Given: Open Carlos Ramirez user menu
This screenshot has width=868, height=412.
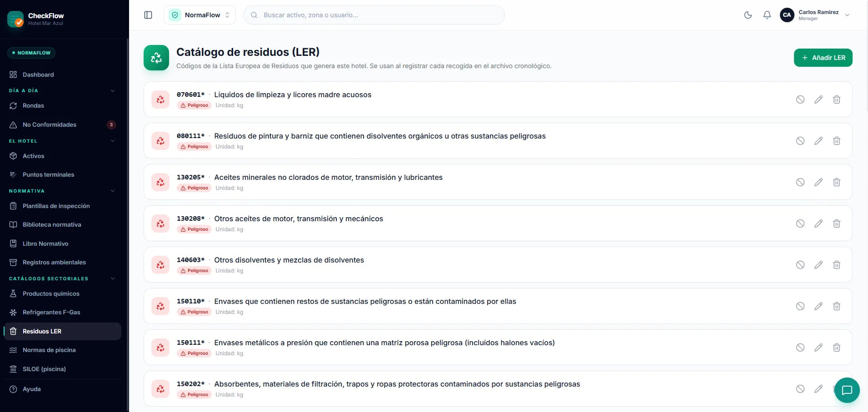Looking at the screenshot, I should pos(815,15).
